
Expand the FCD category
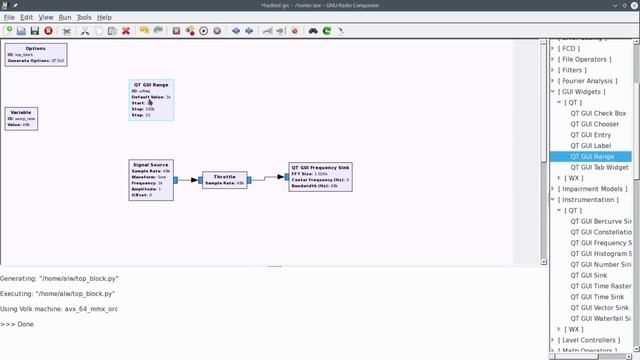coord(553,48)
